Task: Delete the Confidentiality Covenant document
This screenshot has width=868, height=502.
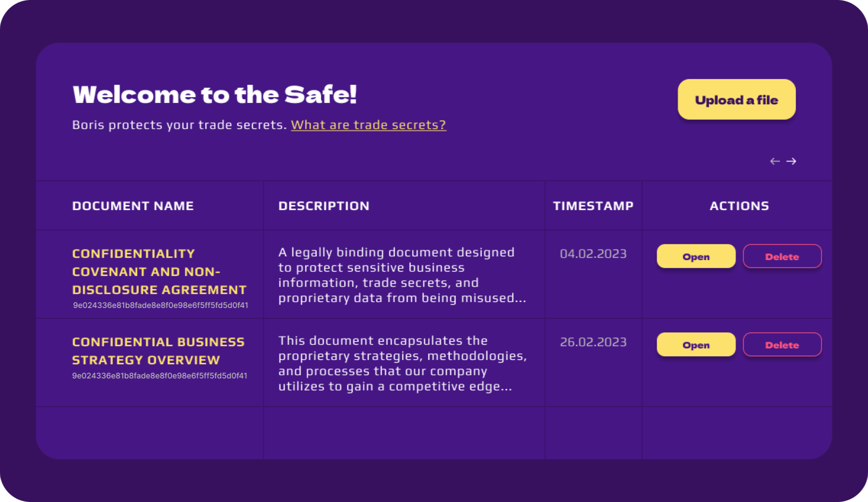Action: click(x=782, y=256)
